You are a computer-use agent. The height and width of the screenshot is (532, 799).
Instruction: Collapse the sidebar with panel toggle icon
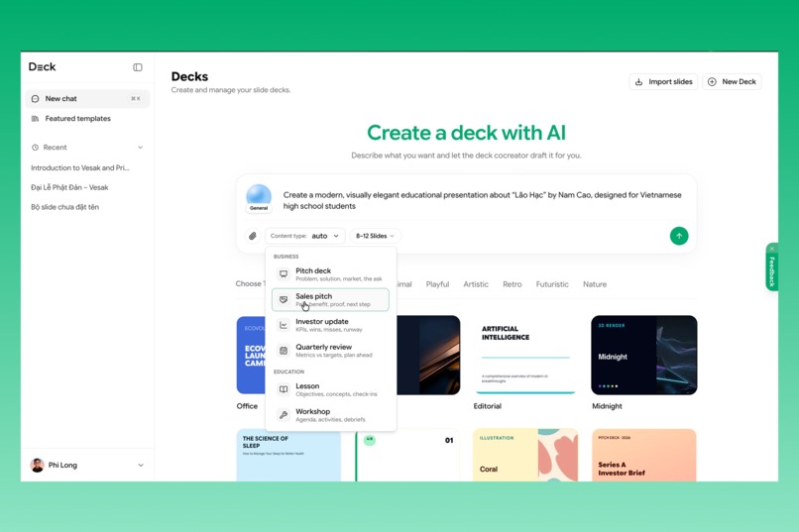pyautogui.click(x=138, y=67)
